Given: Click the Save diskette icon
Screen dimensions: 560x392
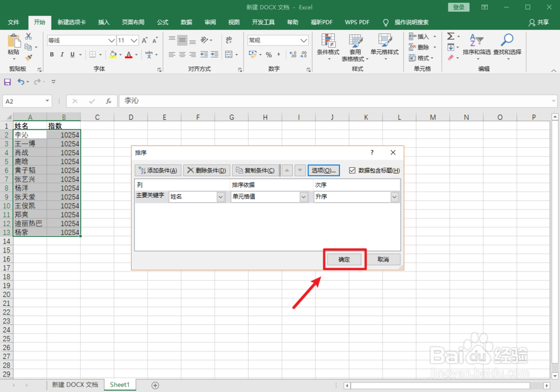Looking at the screenshot, I should [7, 82].
